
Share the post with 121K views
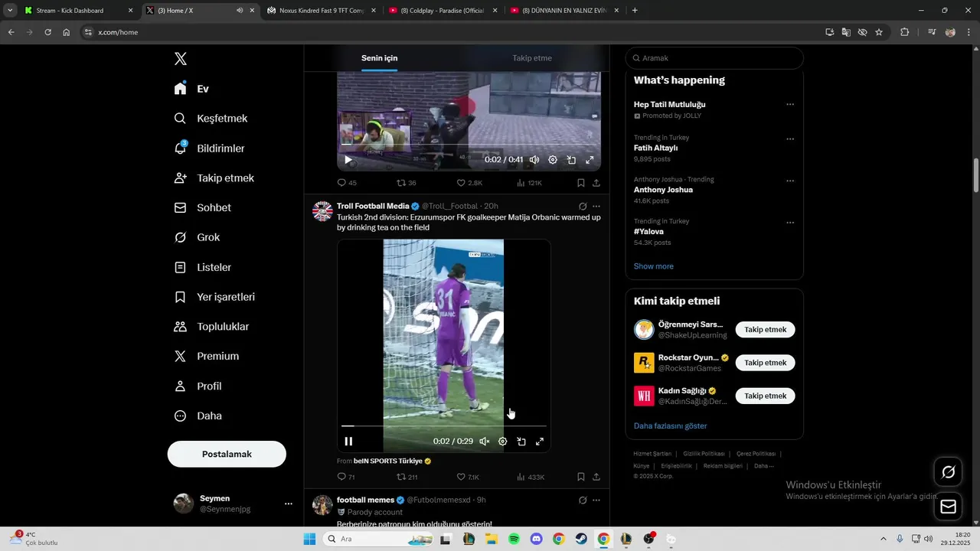click(596, 183)
